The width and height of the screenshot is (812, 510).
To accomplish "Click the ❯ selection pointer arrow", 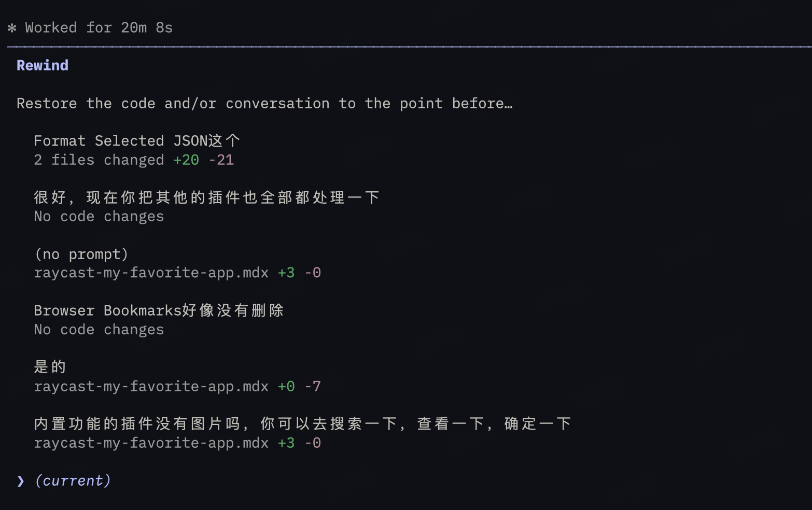I will (21, 481).
